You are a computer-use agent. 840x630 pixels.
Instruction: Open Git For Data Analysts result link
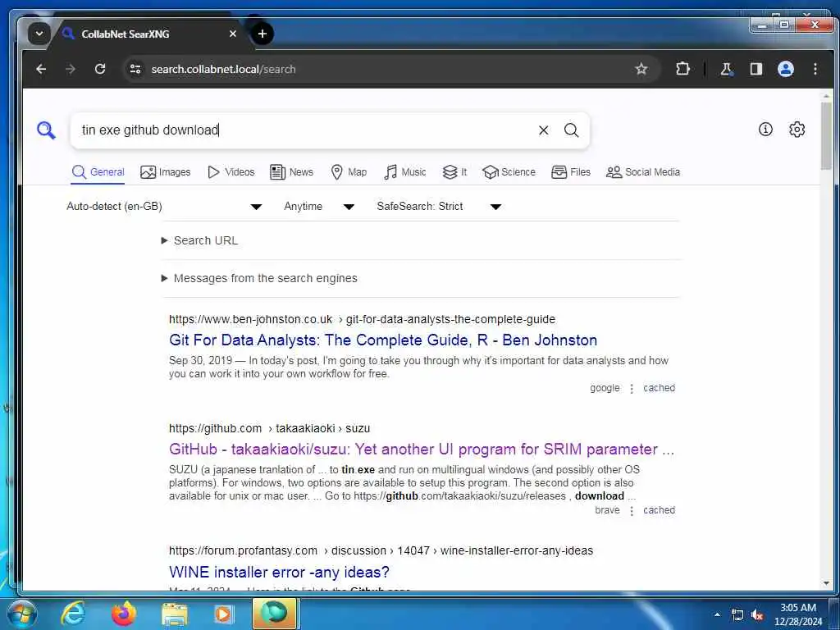click(x=383, y=340)
